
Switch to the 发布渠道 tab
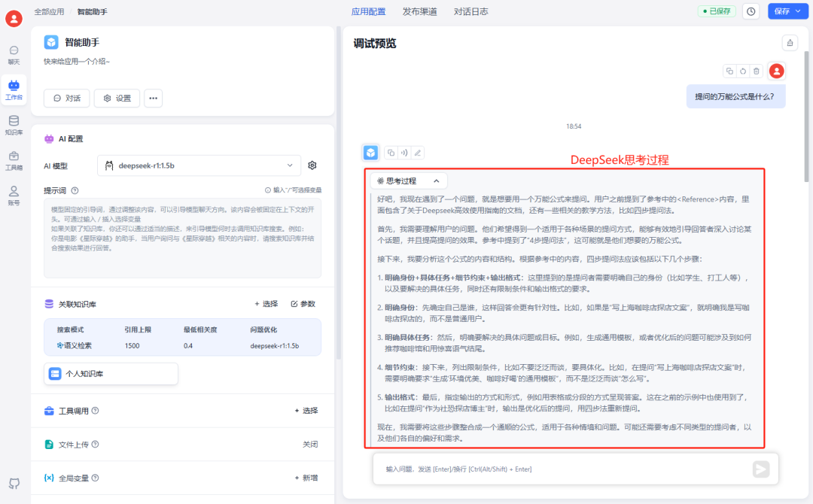pyautogui.click(x=420, y=11)
